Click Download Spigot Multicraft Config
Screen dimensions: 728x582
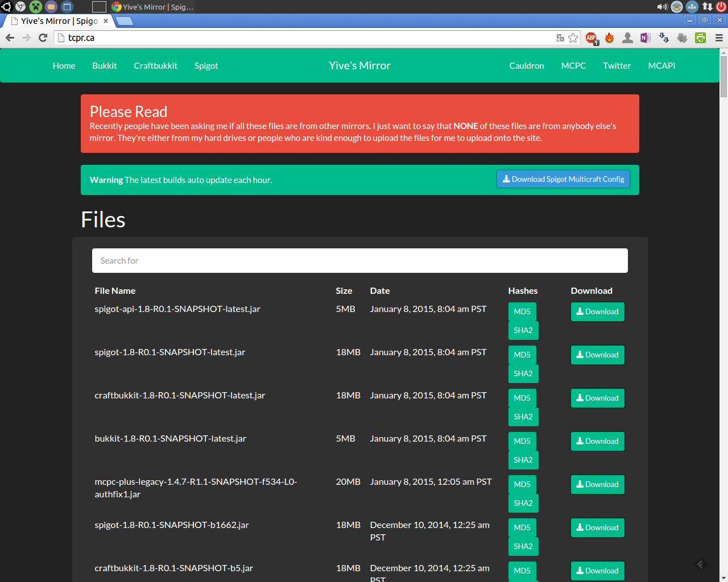pos(563,179)
